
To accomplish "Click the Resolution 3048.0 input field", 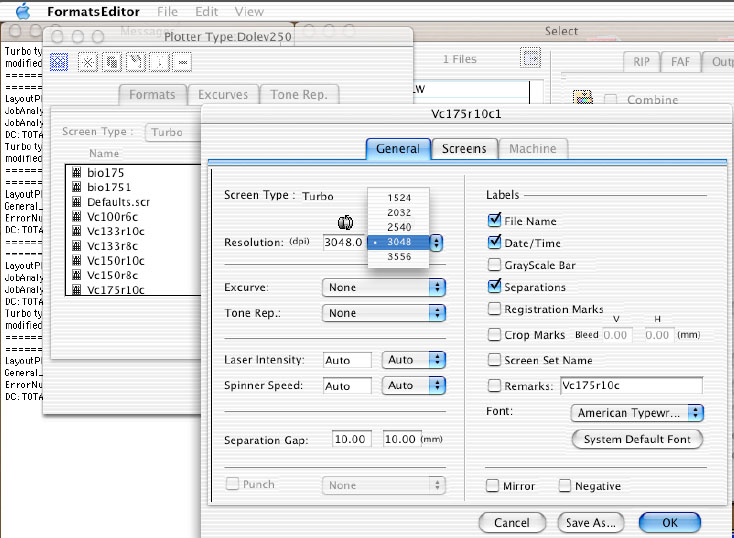I will click(x=344, y=242).
